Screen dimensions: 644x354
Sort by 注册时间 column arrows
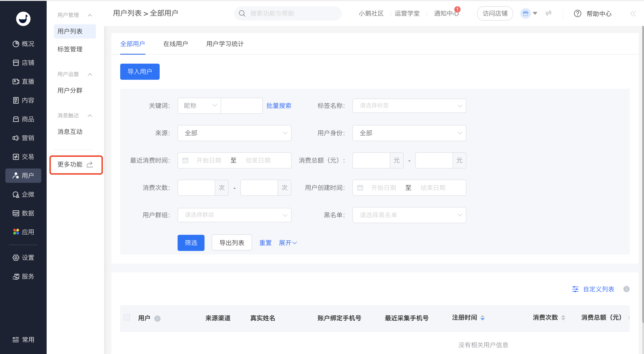pos(483,318)
